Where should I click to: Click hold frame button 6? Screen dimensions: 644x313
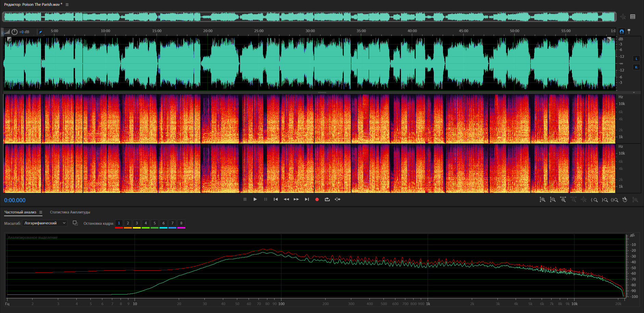(x=164, y=223)
